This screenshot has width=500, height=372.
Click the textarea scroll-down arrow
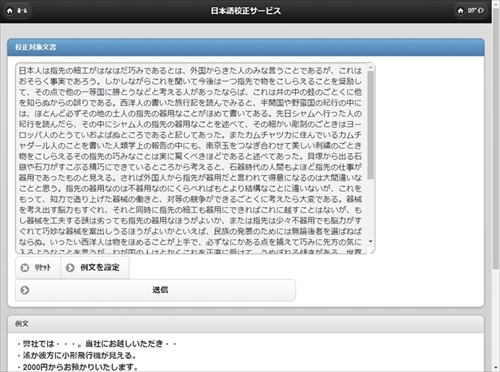pos(371,241)
